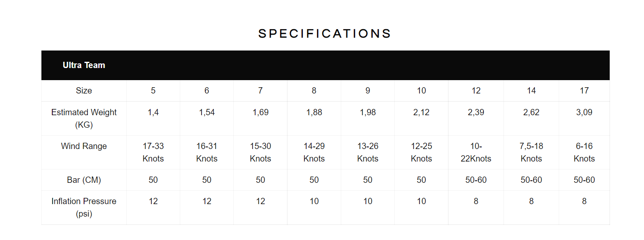Select the 1,54 weight value
Screen dimensions: 644x240
point(207,112)
